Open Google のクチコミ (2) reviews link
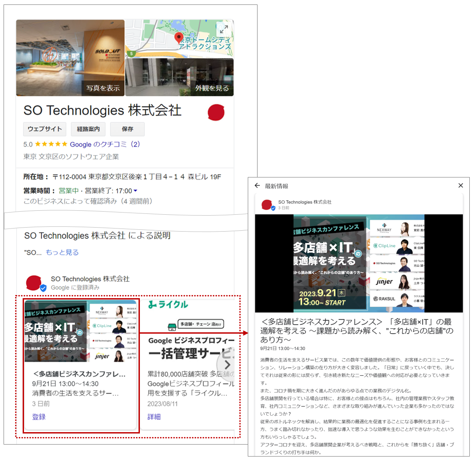This screenshot has height=461, width=476. tap(105, 144)
